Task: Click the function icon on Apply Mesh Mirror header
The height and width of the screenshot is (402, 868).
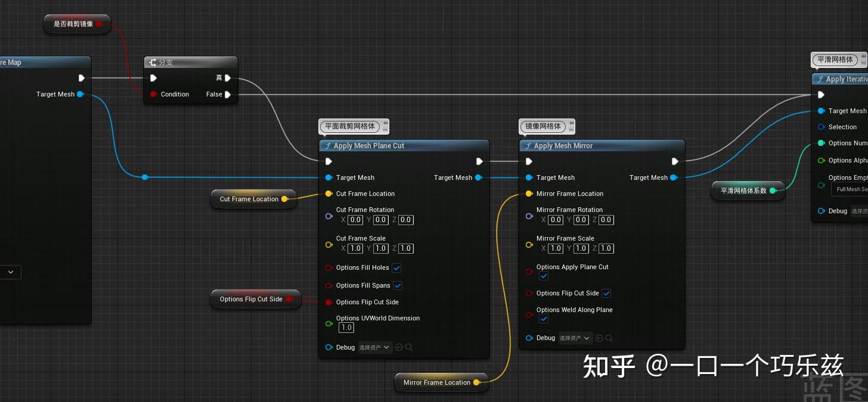Action: pos(529,145)
